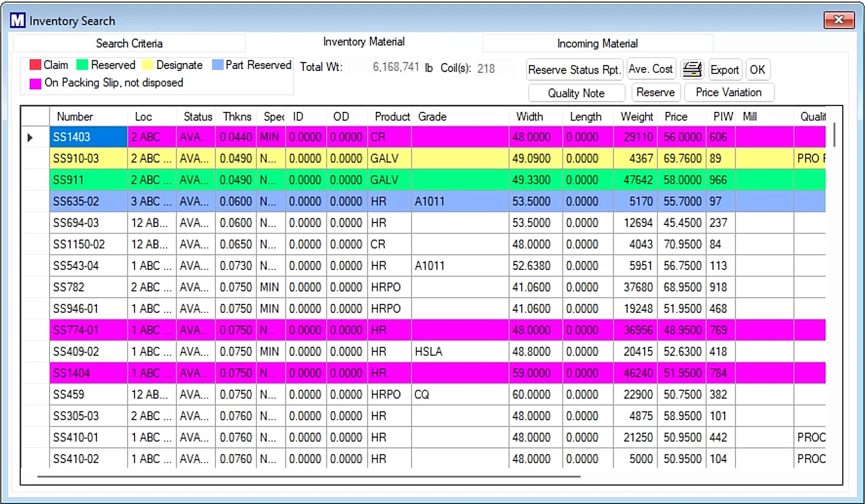Export the inventory list
Viewport: 865px width, 504px height.
tap(725, 70)
